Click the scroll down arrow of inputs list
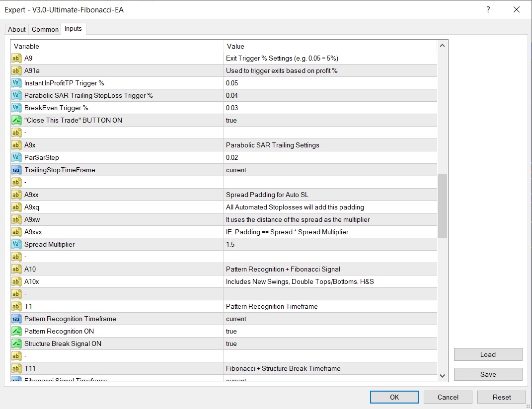The height and width of the screenshot is (409, 532). 442,376
